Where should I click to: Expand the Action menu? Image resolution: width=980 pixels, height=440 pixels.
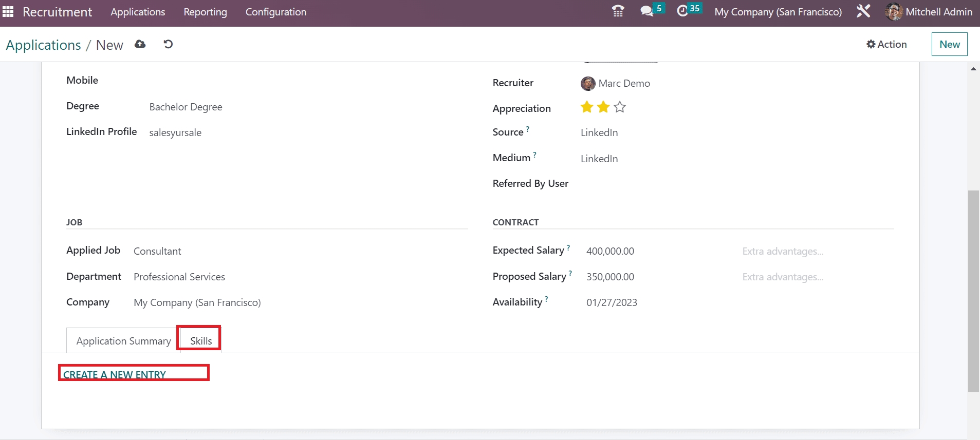click(x=886, y=44)
